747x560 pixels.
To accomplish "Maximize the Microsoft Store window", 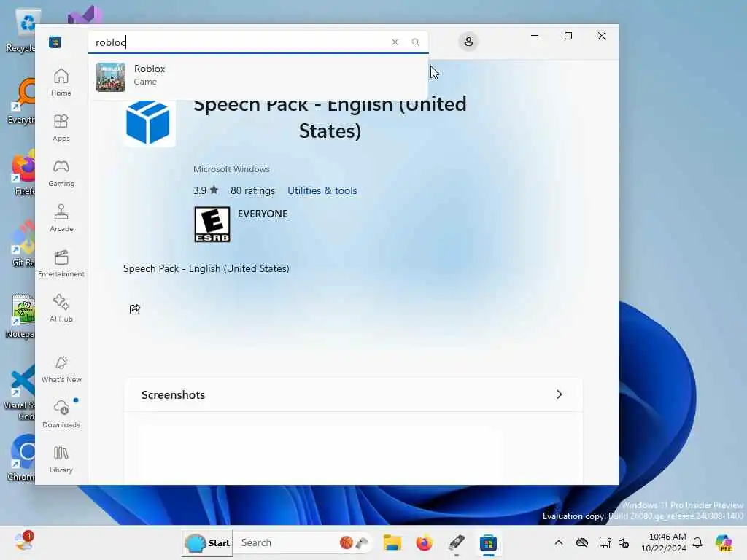I will click(568, 36).
